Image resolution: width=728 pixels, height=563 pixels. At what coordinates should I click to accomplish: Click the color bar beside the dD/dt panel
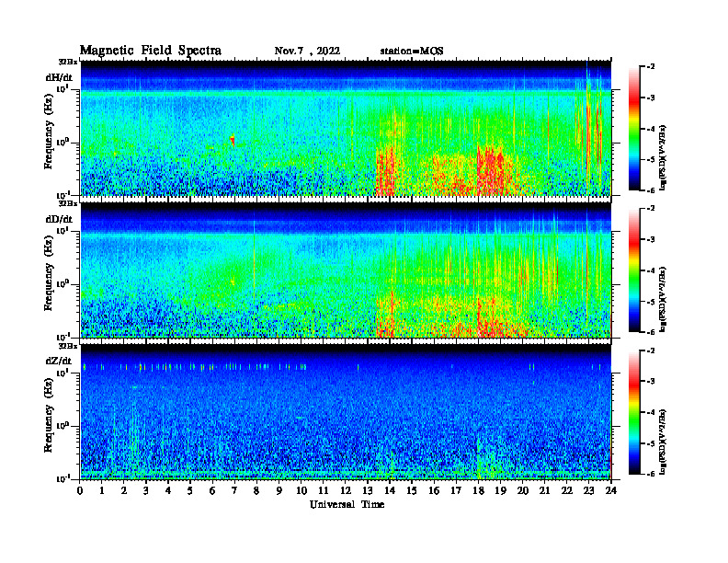tap(633, 270)
